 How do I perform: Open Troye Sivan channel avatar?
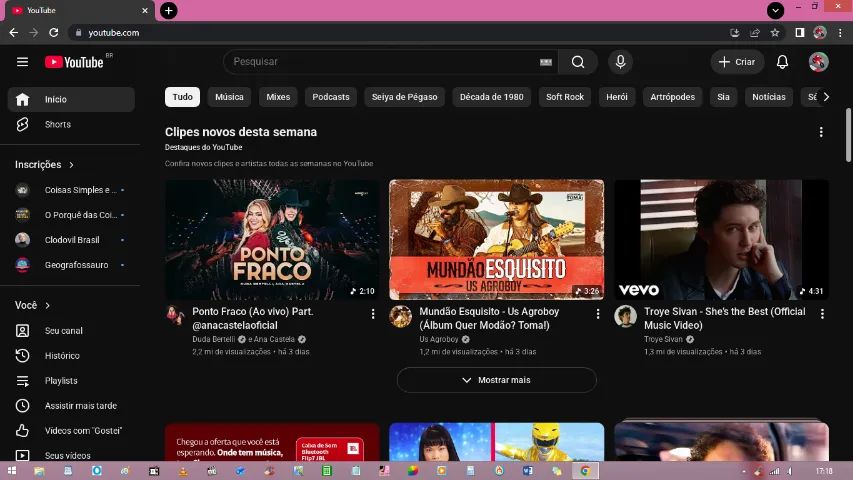[x=625, y=316]
